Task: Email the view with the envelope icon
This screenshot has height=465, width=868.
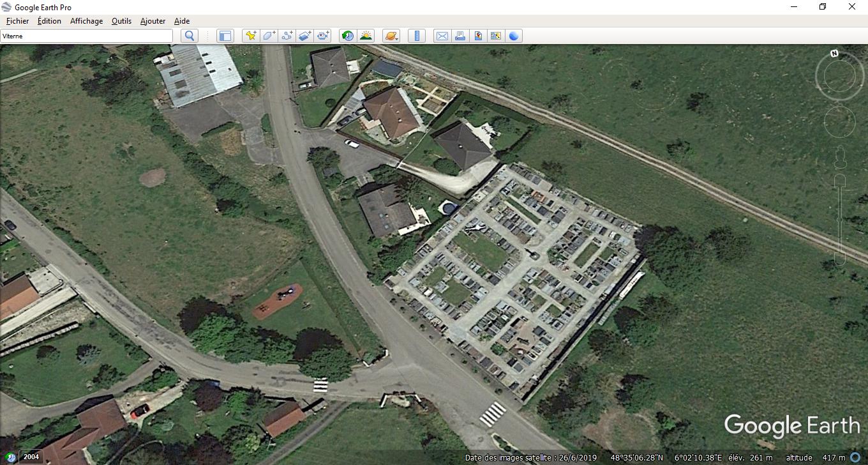Action: 442,36
